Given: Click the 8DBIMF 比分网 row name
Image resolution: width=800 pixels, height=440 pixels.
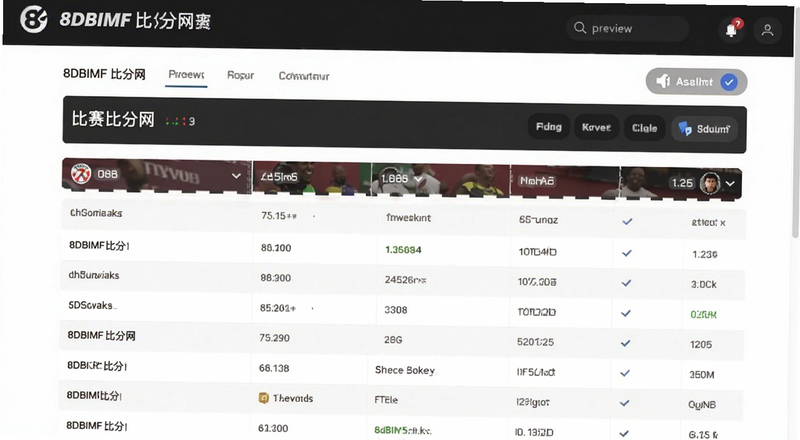Looking at the screenshot, I should (102, 335).
